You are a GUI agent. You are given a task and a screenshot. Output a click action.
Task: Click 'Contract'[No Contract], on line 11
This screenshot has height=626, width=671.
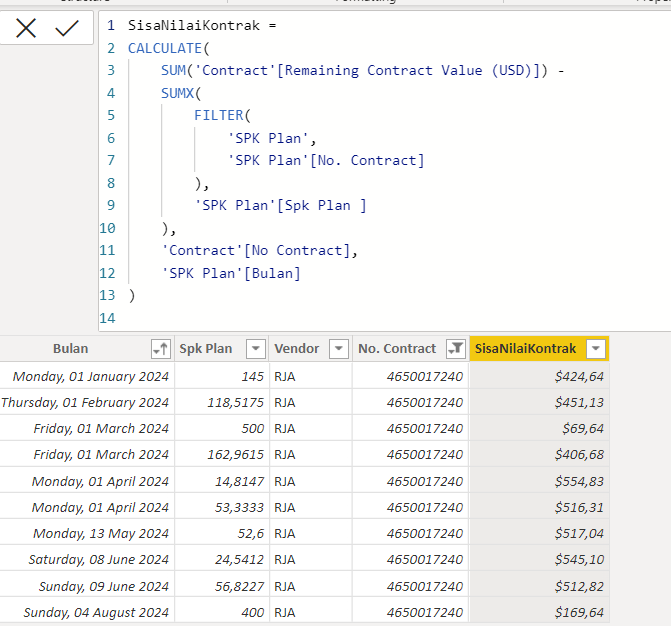click(x=259, y=250)
